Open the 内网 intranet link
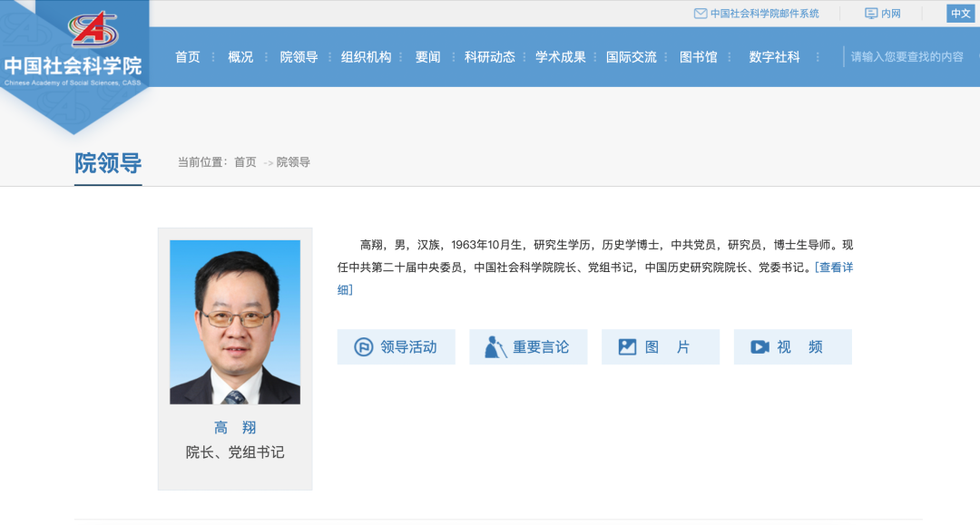 (891, 14)
